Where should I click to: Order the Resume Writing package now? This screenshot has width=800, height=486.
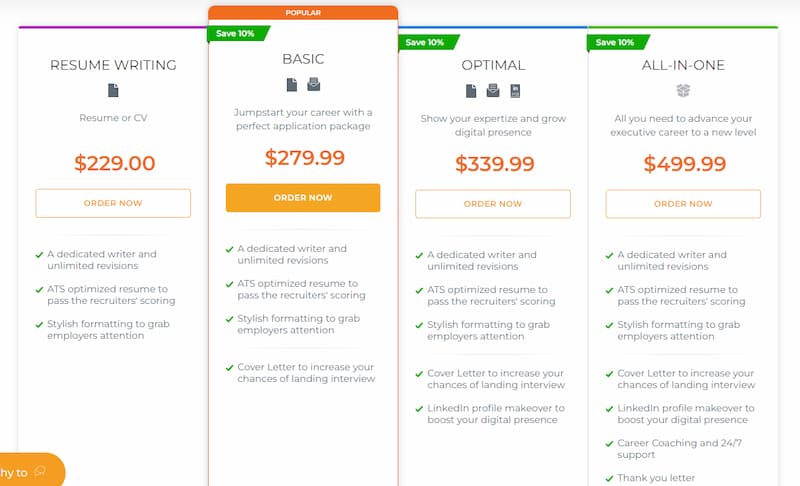113,203
